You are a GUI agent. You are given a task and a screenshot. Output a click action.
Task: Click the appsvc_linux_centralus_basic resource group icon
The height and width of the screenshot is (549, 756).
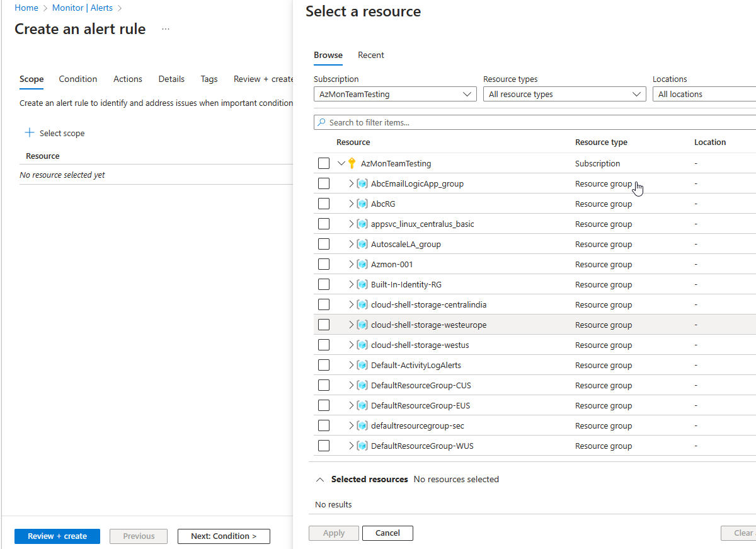coord(362,224)
